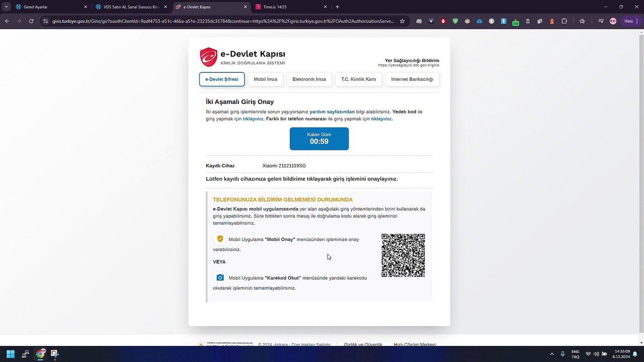Click the blue cloud extension icon
Viewport: 644px width, 362px height.
[479, 21]
